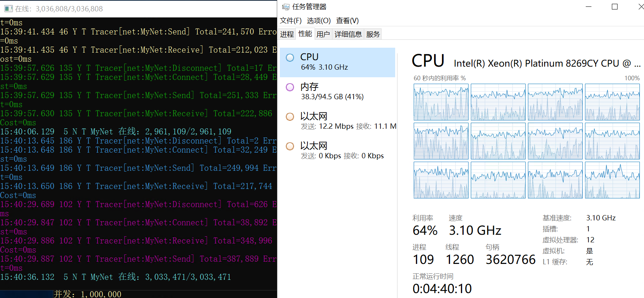Switch to the 用户 tab

323,34
